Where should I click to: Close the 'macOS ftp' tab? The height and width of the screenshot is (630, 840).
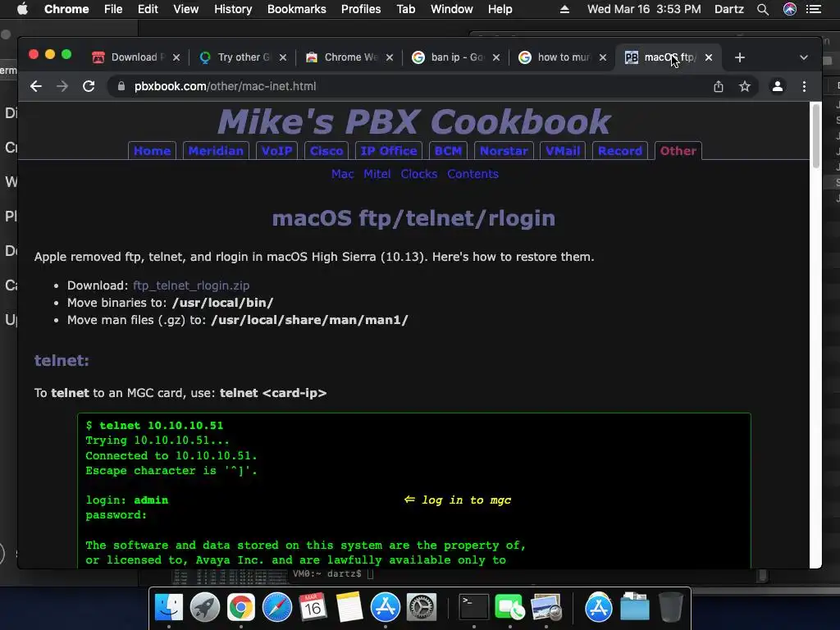[709, 57]
